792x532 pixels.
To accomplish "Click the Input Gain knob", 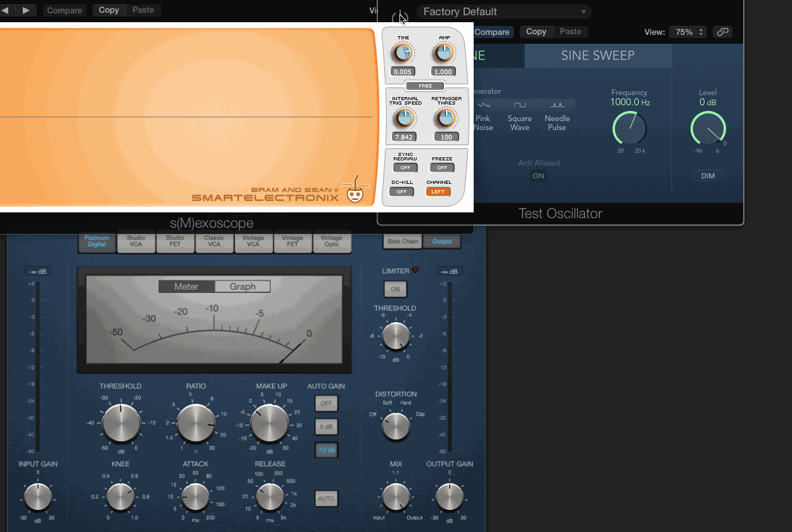I will click(x=38, y=497).
